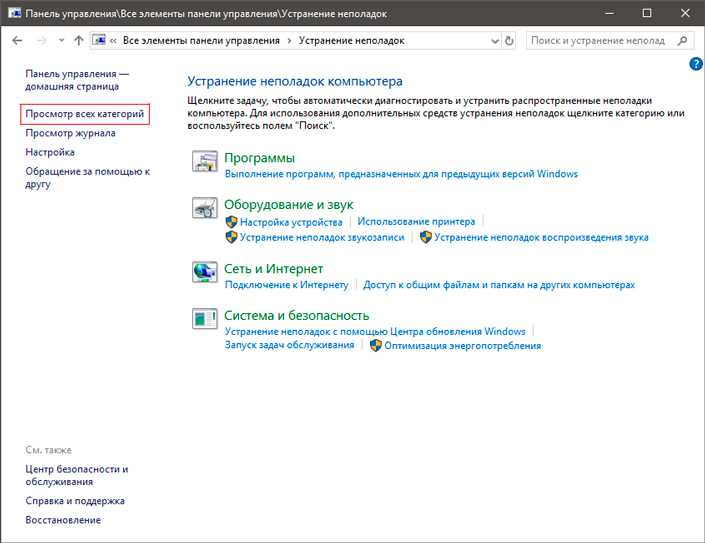Open 'Просмотр всех категорий' link
Image resolution: width=705 pixels, height=543 pixels.
click(85, 114)
